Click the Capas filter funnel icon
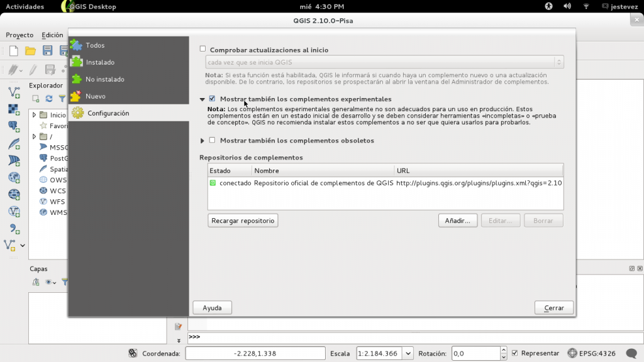Image resolution: width=644 pixels, height=362 pixels. point(65,282)
